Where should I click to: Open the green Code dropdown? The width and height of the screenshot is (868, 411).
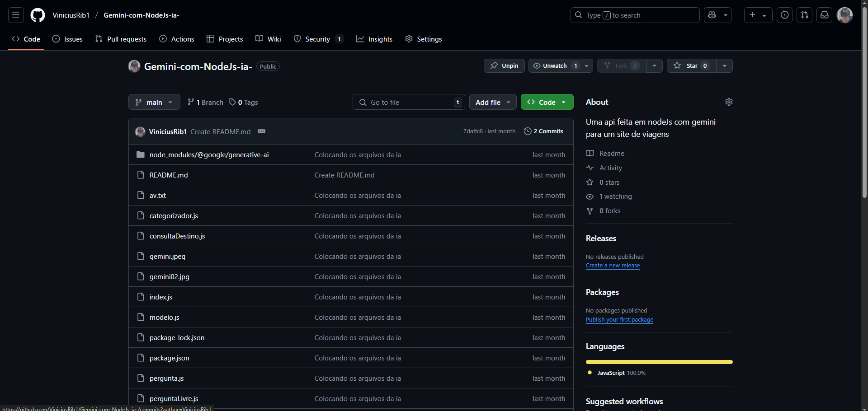[547, 103]
